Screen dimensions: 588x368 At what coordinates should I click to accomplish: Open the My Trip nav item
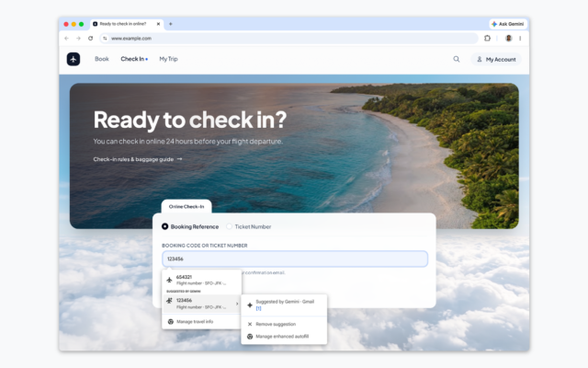pos(168,59)
